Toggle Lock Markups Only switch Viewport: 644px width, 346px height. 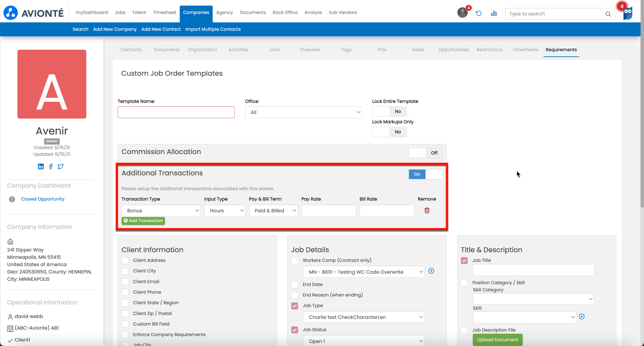pyautogui.click(x=389, y=132)
